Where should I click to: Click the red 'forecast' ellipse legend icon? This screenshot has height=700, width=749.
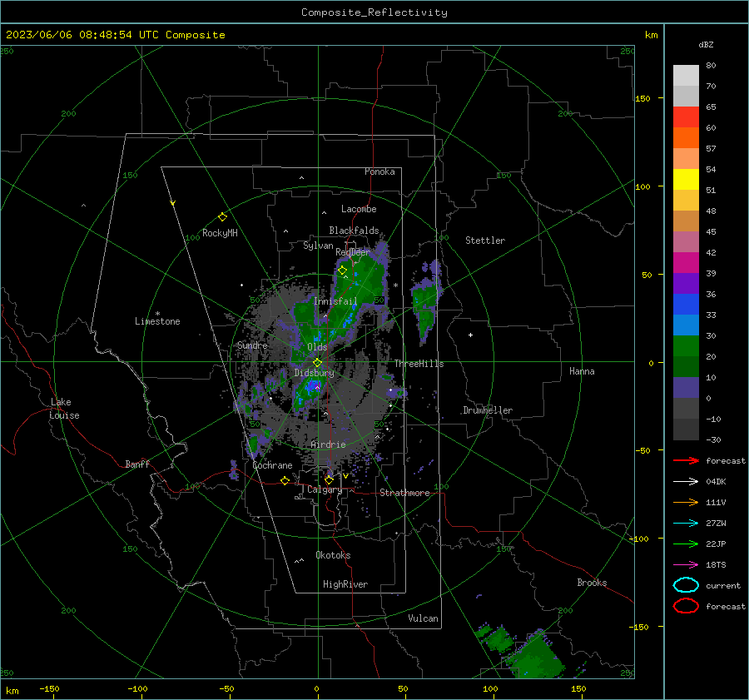tap(686, 606)
